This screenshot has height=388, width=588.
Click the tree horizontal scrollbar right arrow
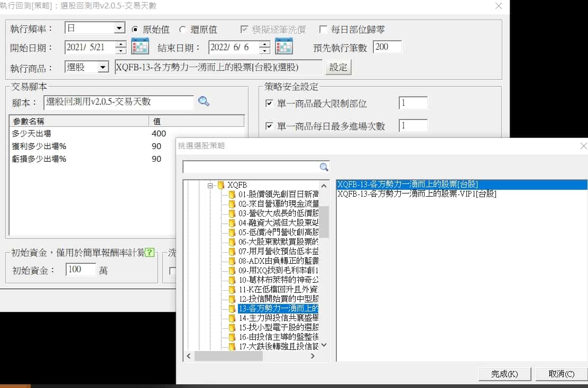tap(313, 356)
